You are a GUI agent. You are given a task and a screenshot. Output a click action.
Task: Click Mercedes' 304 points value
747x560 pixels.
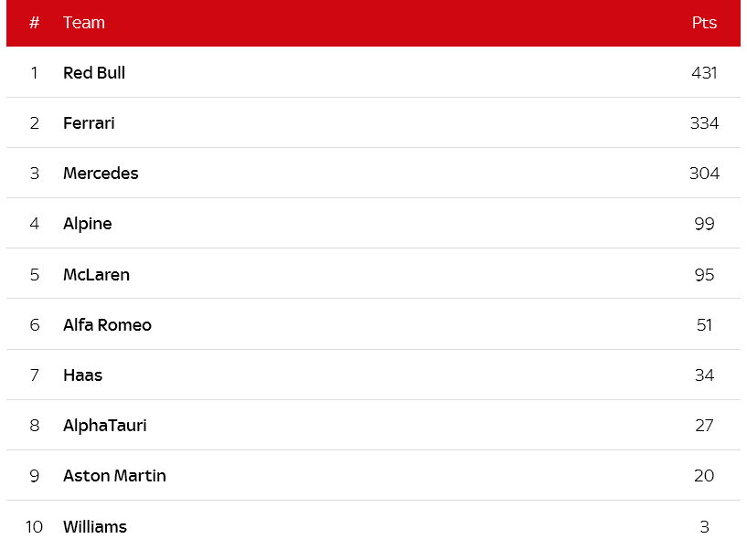[704, 174]
